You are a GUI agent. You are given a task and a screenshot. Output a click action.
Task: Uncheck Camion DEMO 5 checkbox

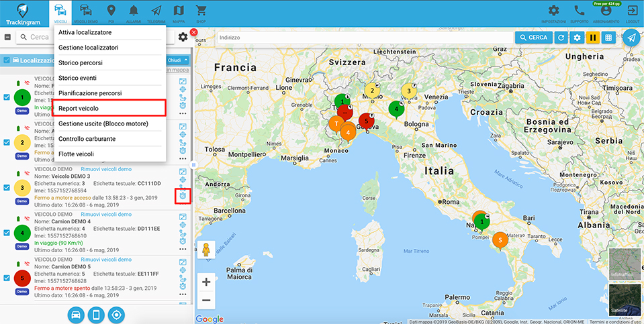(7, 278)
